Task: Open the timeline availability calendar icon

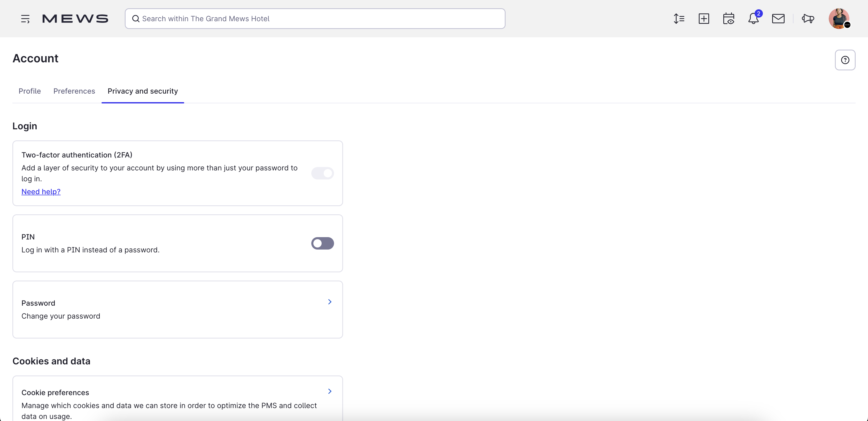Action: [x=729, y=19]
